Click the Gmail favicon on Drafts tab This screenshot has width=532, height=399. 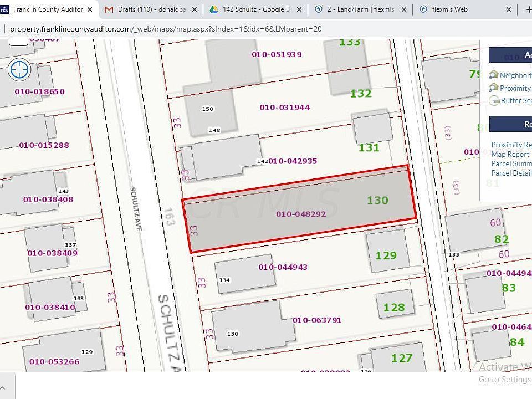[109, 9]
